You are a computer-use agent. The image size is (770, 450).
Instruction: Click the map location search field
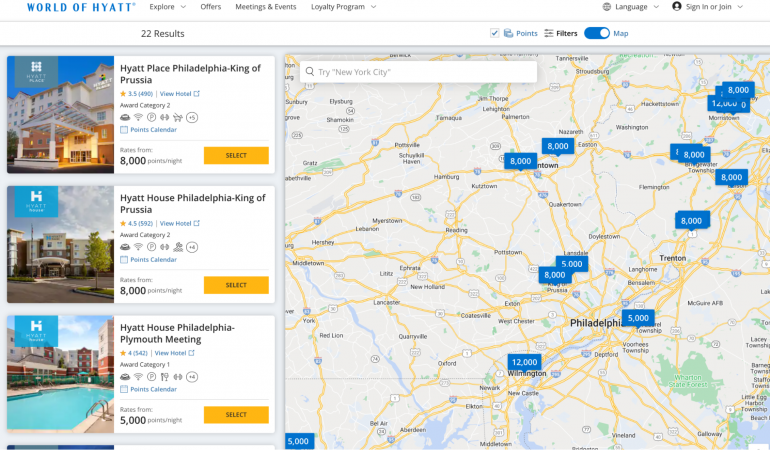coord(420,72)
